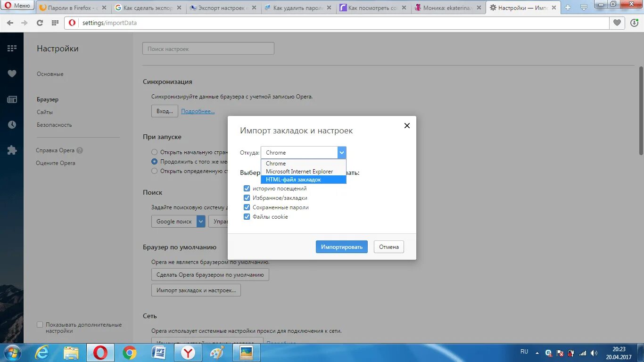The image size is (644, 362).
Task: Collapse the Откуда dropdown arrow
Action: tap(342, 152)
